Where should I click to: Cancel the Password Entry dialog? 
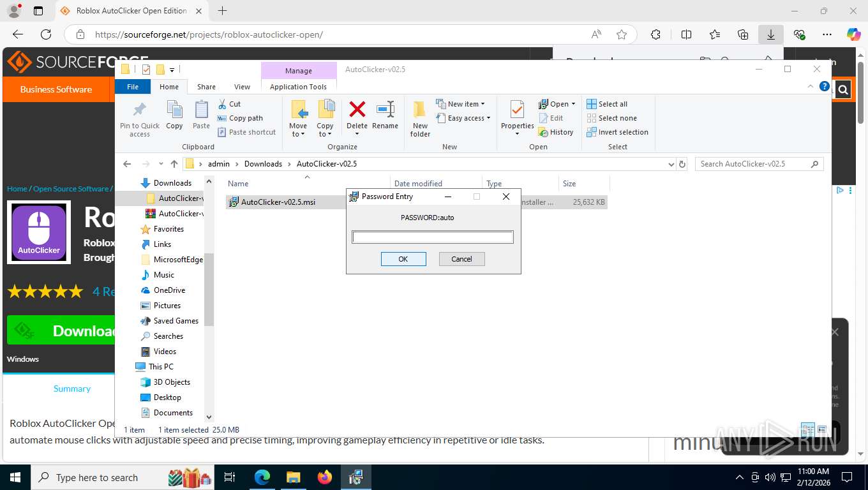pyautogui.click(x=461, y=259)
